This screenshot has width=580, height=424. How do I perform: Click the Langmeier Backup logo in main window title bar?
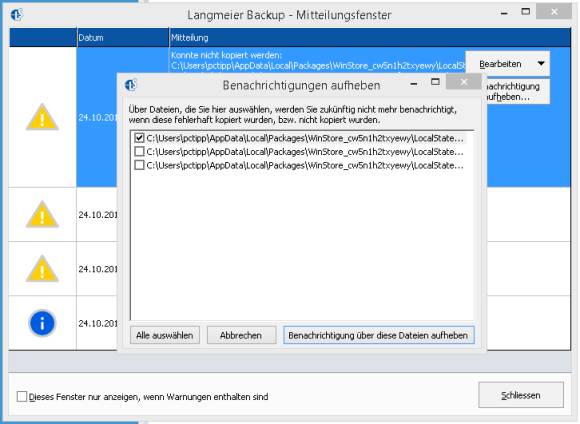point(17,15)
